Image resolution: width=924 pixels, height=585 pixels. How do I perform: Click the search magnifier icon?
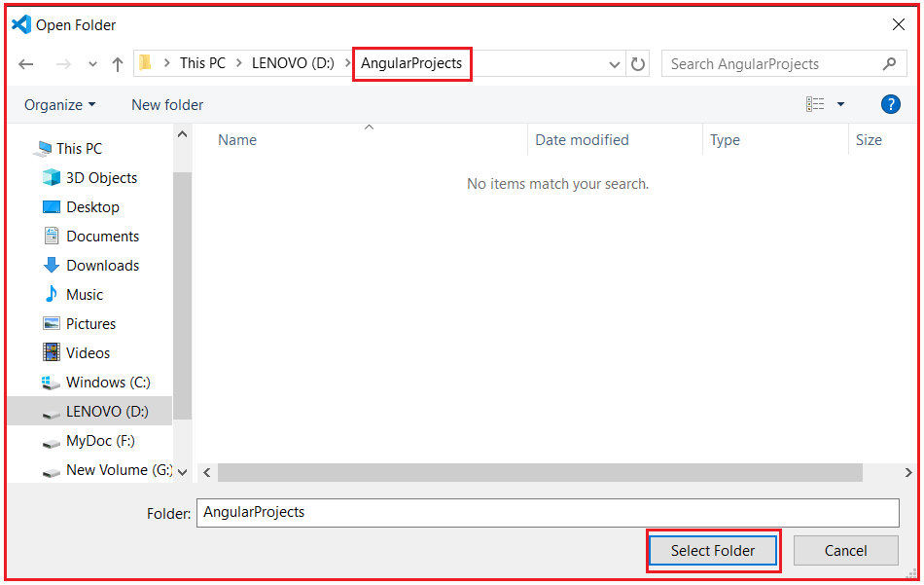(x=889, y=63)
